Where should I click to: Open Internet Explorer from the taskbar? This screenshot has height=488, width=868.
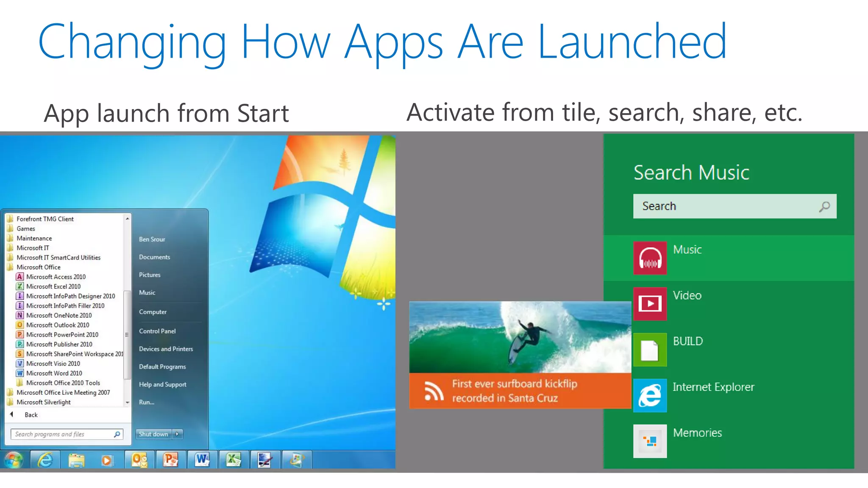tap(45, 460)
